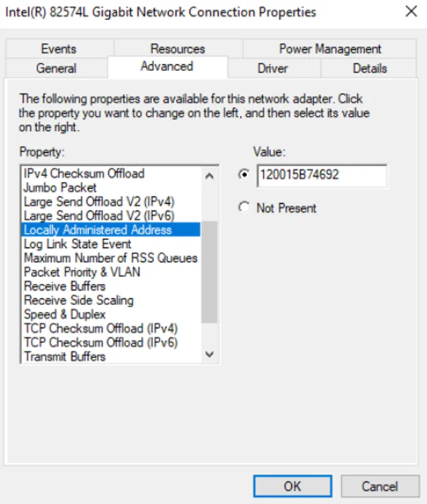Screen dimensions: 427x504
Task: Switch to the Driver tab
Action: (x=273, y=68)
